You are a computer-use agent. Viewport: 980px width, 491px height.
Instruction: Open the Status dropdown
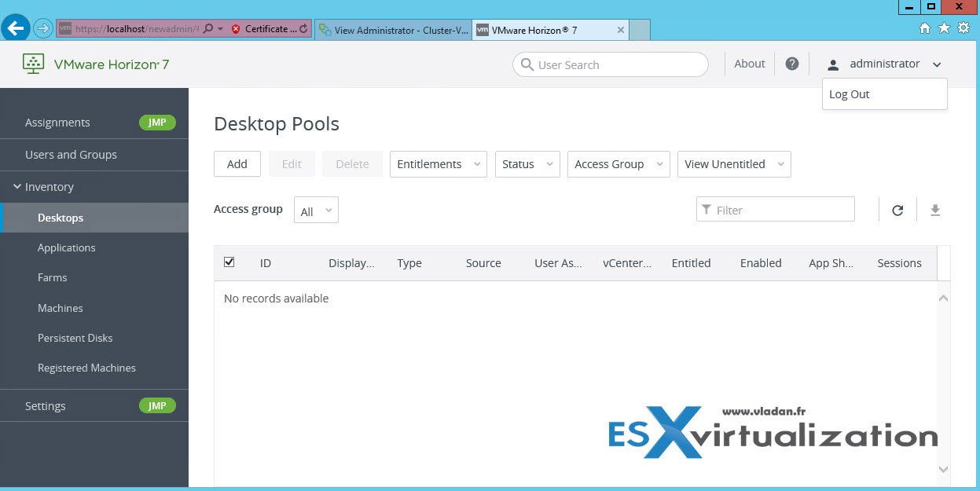click(x=527, y=164)
